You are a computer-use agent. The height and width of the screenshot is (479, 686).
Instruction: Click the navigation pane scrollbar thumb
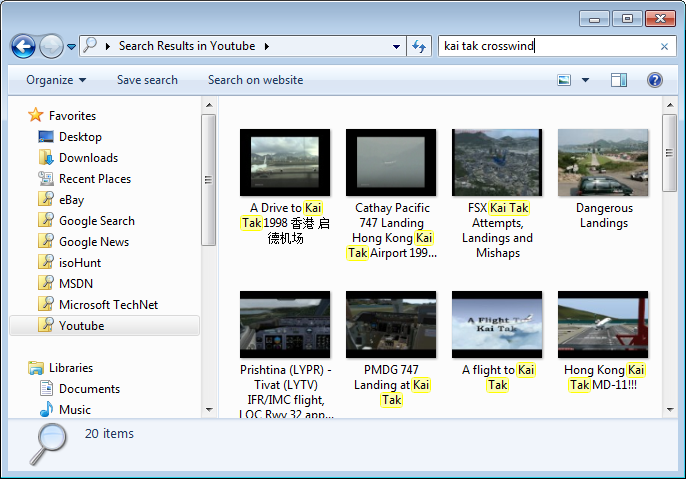point(209,180)
